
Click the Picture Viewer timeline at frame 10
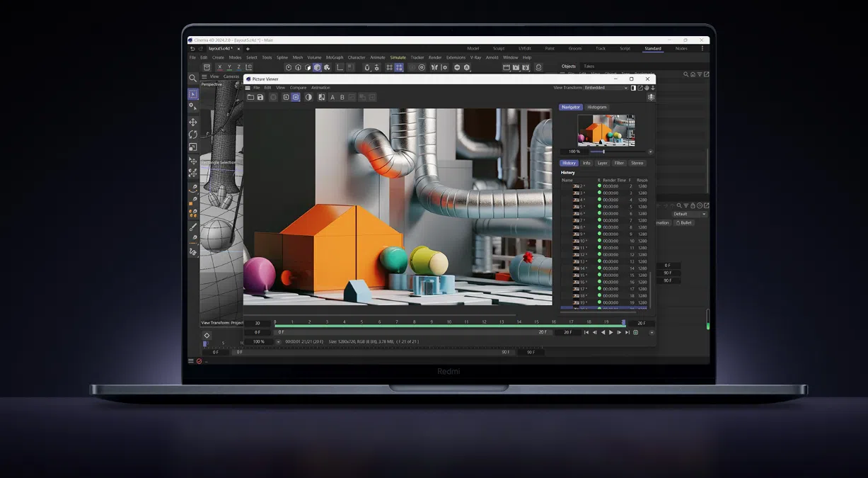tap(449, 323)
